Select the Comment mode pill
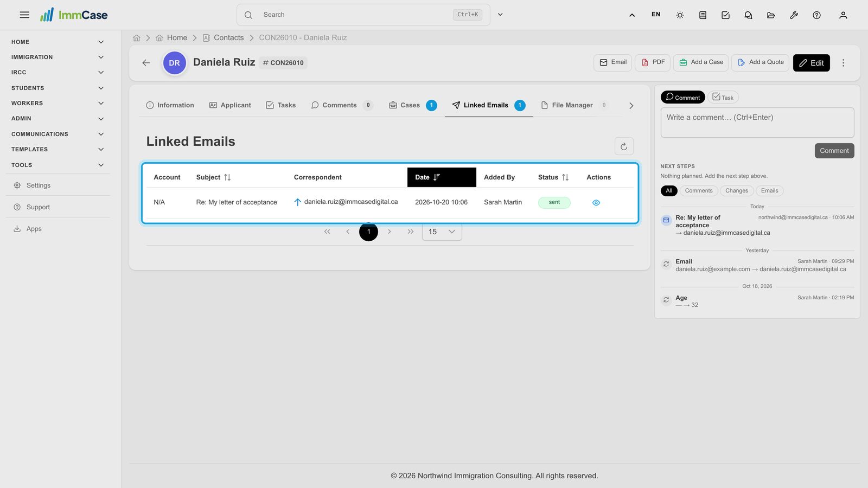Image resolution: width=868 pixels, height=488 pixels. 682,97
